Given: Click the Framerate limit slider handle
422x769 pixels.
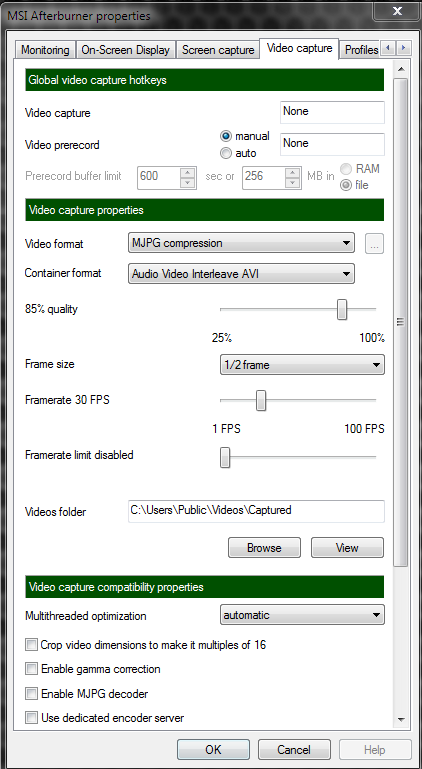Looking at the screenshot, I should pyautogui.click(x=225, y=457).
